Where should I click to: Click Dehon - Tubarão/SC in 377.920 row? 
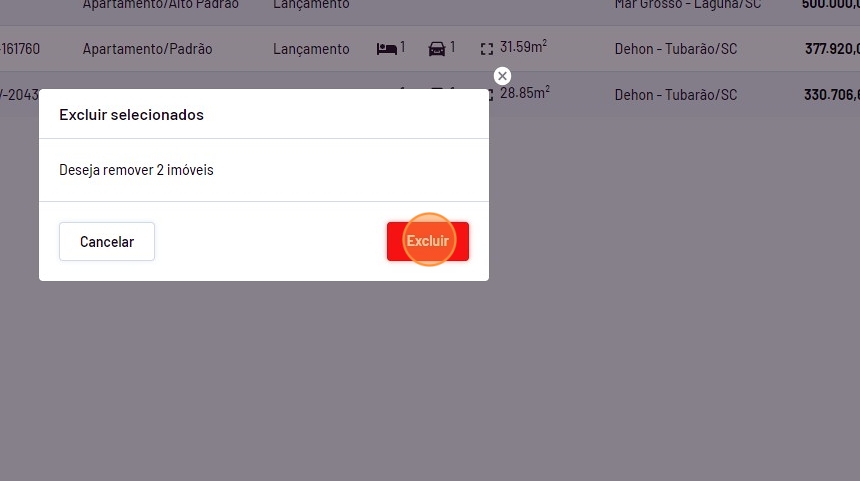point(675,49)
